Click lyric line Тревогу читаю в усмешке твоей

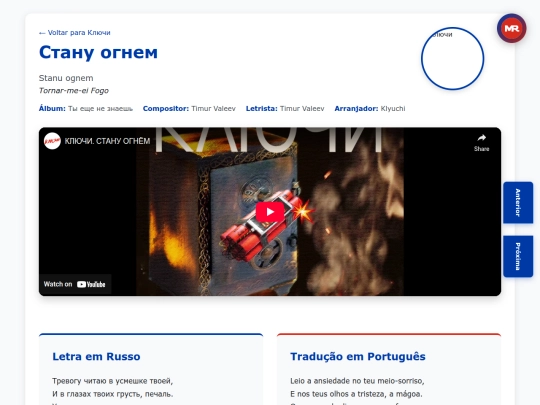click(x=112, y=381)
